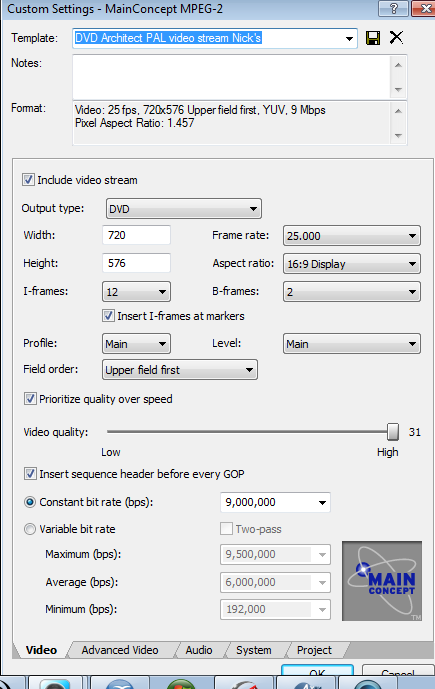Open the Output type dropdown
The width and height of the screenshot is (435, 689).
point(184,209)
